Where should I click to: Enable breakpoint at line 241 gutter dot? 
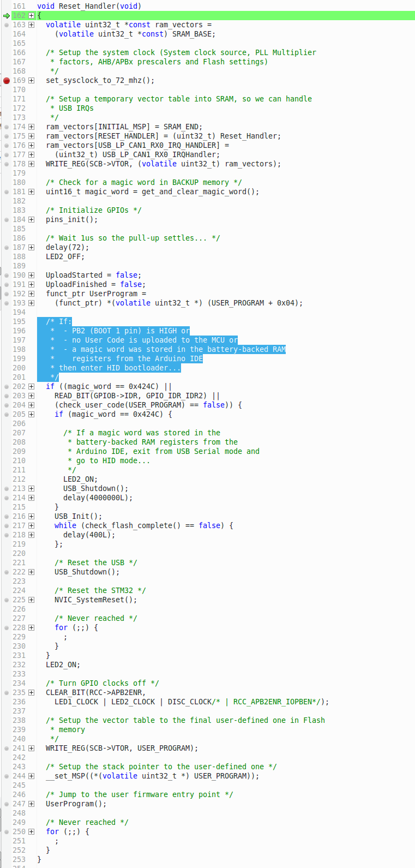pyautogui.click(x=7, y=749)
